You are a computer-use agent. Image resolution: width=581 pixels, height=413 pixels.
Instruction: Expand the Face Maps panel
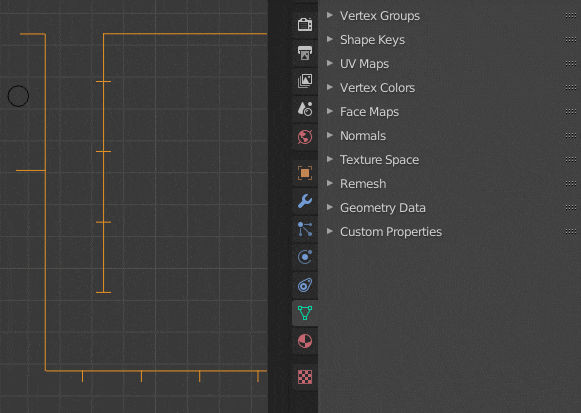(329, 111)
